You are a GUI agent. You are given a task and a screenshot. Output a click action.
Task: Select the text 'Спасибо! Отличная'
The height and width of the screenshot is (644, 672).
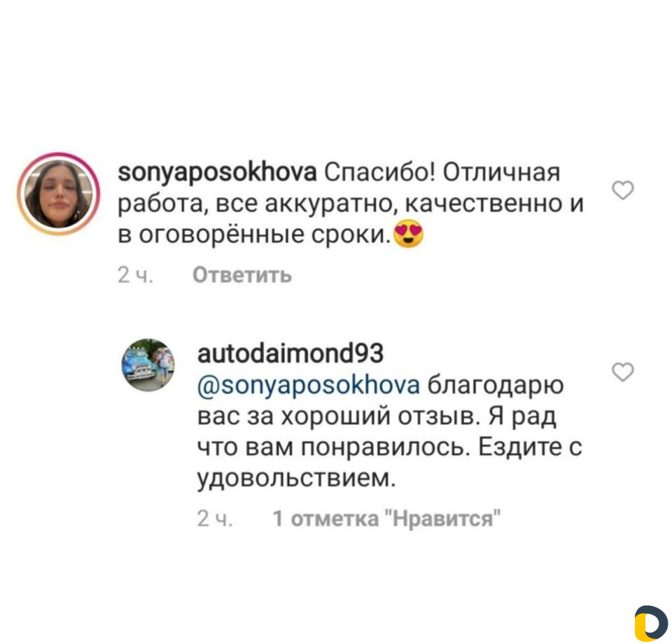[442, 173]
